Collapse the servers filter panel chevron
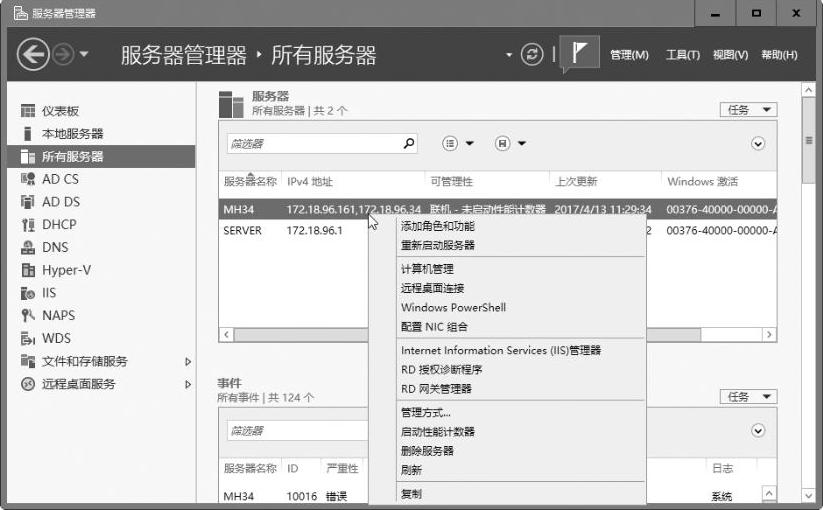This screenshot has width=823, height=510. 757,143
